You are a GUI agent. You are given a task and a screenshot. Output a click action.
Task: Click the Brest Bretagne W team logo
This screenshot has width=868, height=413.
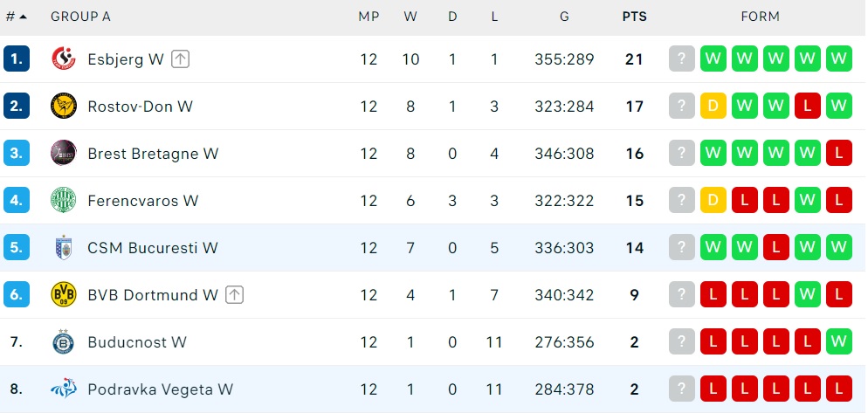[x=64, y=154]
